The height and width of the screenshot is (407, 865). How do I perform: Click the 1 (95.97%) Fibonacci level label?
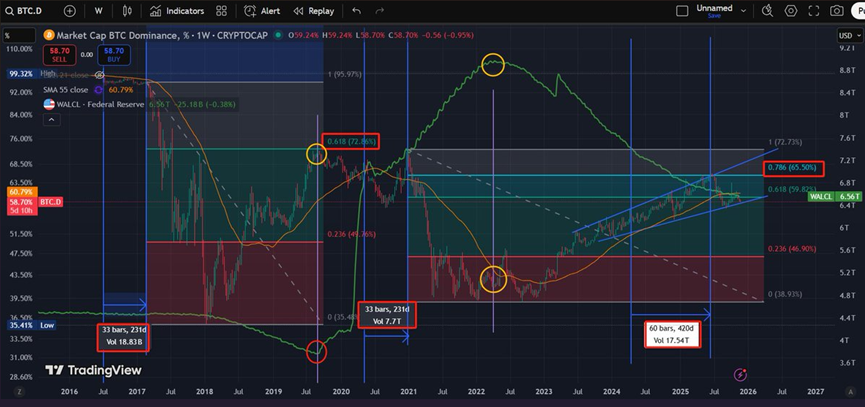[345, 74]
